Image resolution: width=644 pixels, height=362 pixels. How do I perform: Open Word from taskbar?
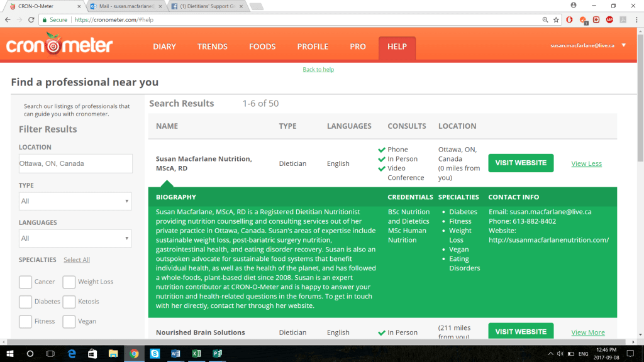click(175, 353)
